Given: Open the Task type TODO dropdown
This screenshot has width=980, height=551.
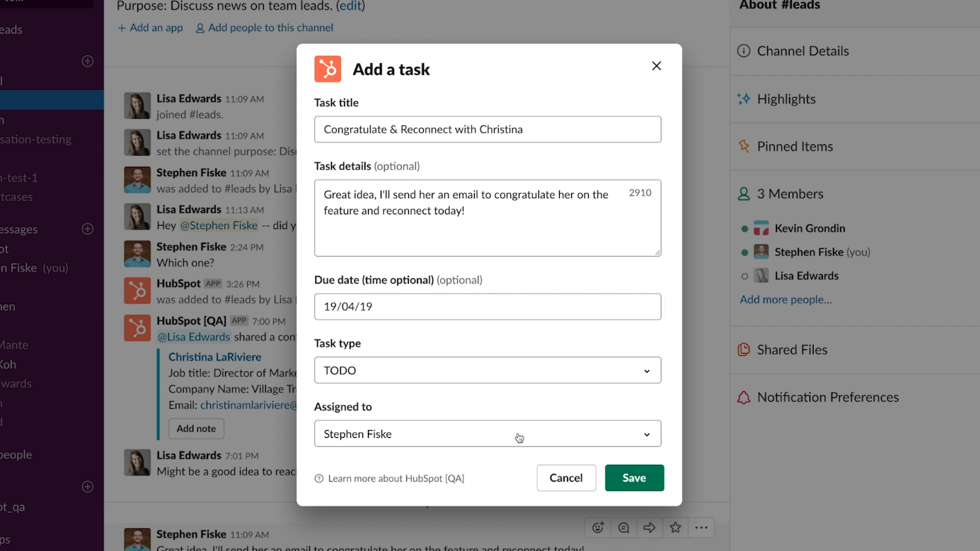Looking at the screenshot, I should click(488, 371).
